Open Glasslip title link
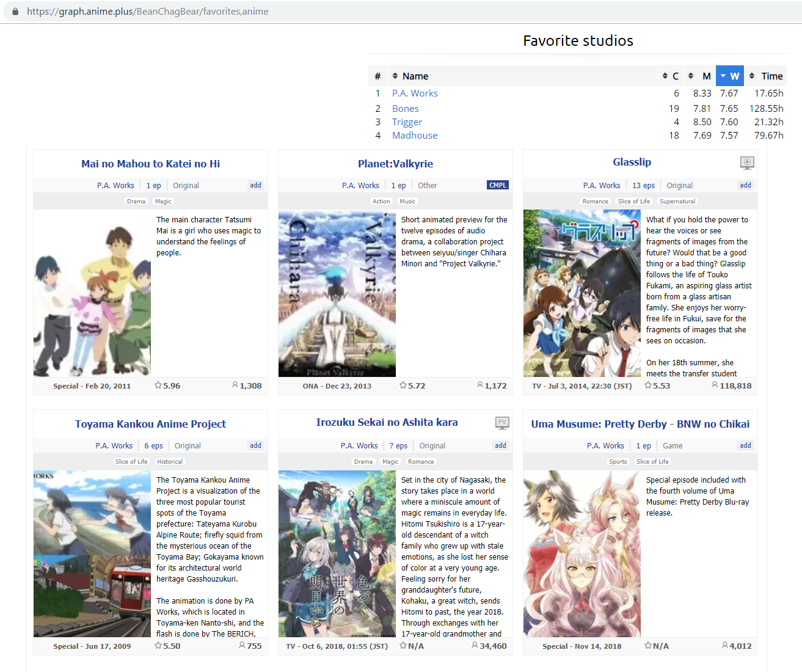 pyautogui.click(x=632, y=162)
